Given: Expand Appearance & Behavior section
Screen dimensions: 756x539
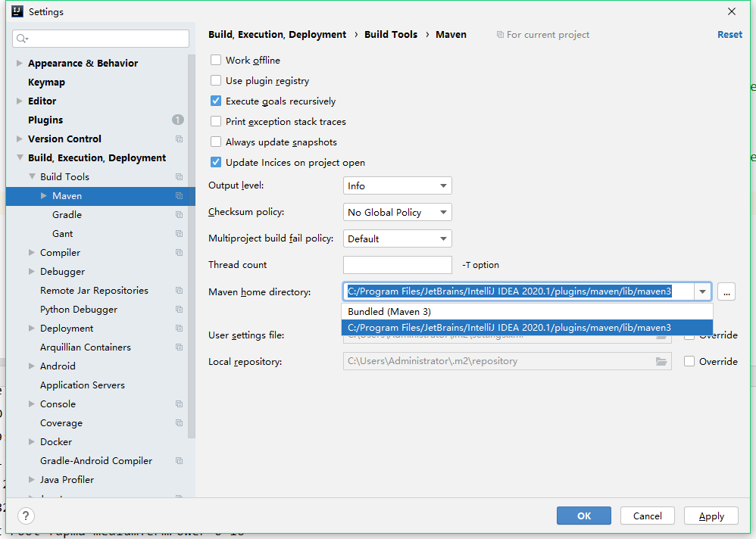Looking at the screenshot, I should [x=19, y=63].
